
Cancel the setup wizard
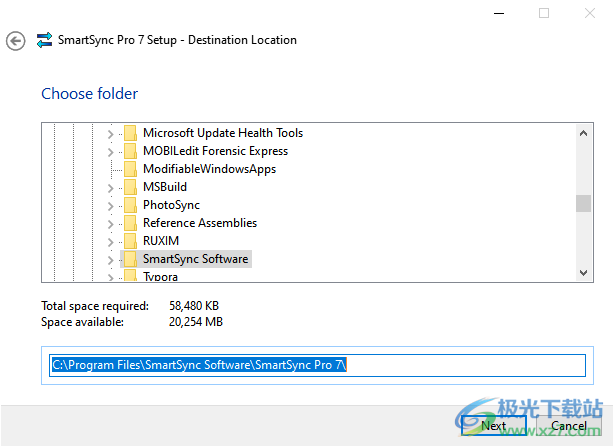pyautogui.click(x=569, y=425)
